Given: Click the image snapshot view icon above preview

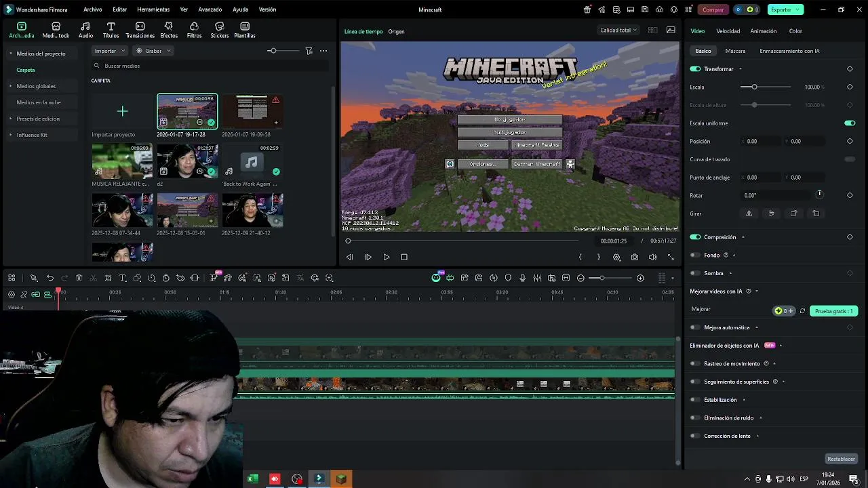Looking at the screenshot, I should click(671, 30).
